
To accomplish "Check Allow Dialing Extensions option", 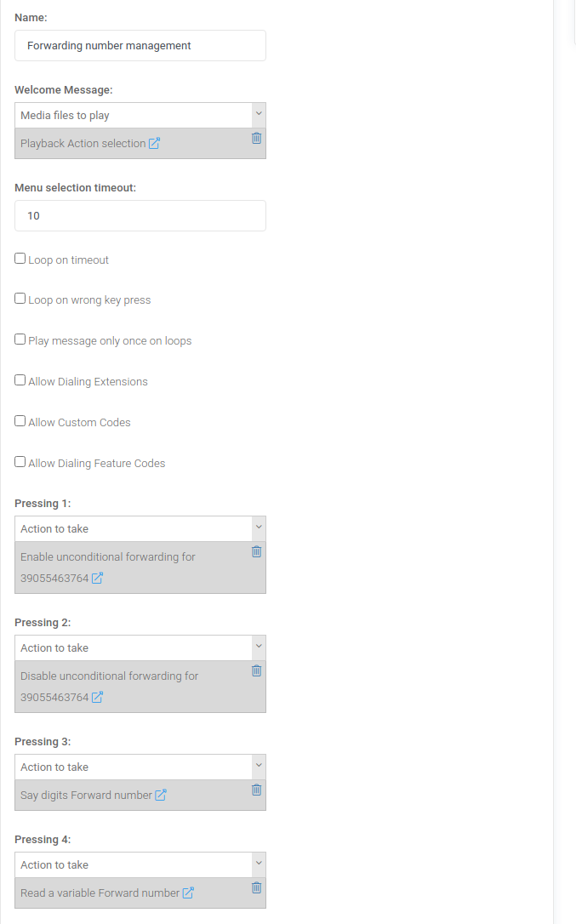I will pos(20,380).
